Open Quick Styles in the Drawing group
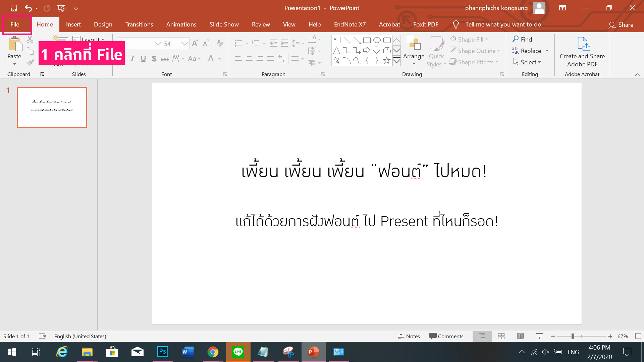This screenshot has height=362, width=644. point(436,51)
